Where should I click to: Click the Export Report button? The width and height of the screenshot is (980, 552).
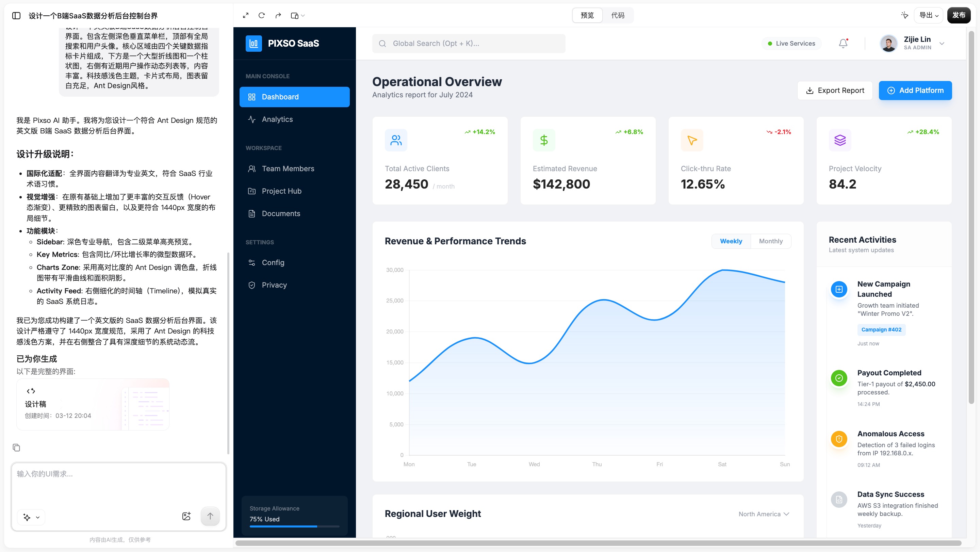tap(835, 91)
